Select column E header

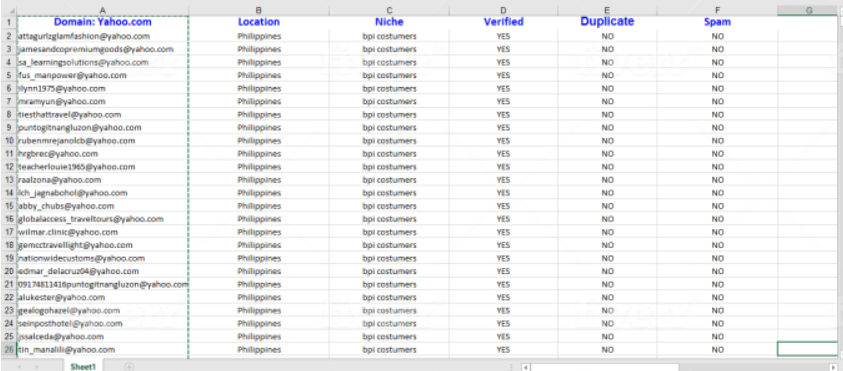click(607, 10)
